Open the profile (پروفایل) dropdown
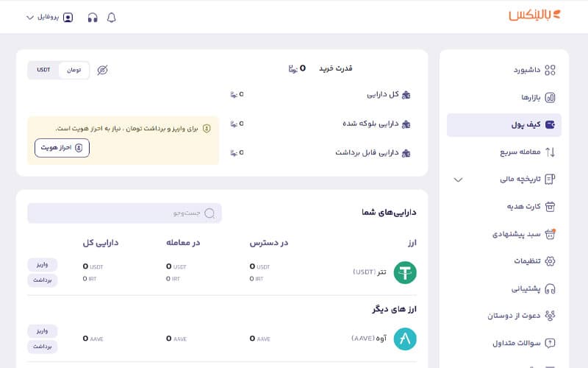 tap(50, 17)
